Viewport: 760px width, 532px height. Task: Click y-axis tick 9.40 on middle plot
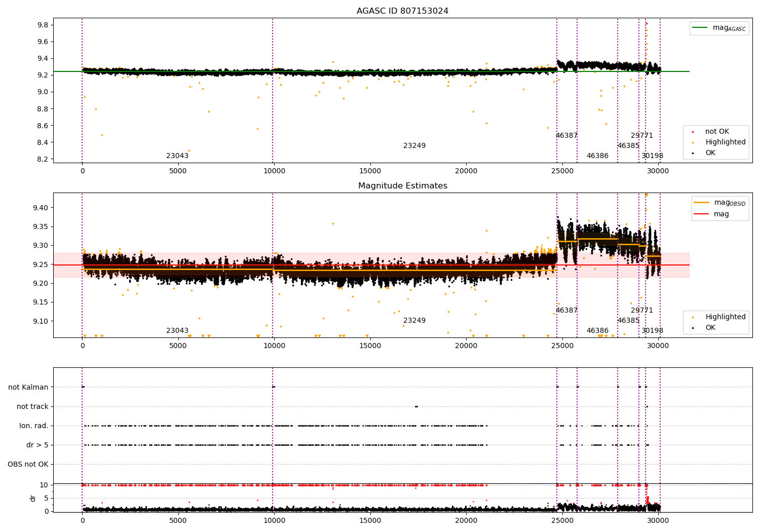pyautogui.click(x=41, y=208)
